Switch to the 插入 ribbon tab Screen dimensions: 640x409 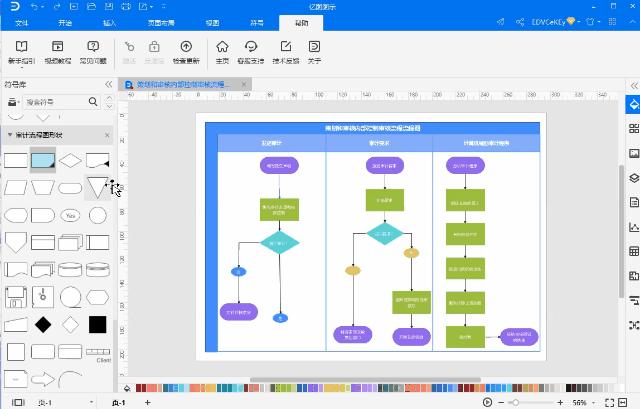[109, 23]
